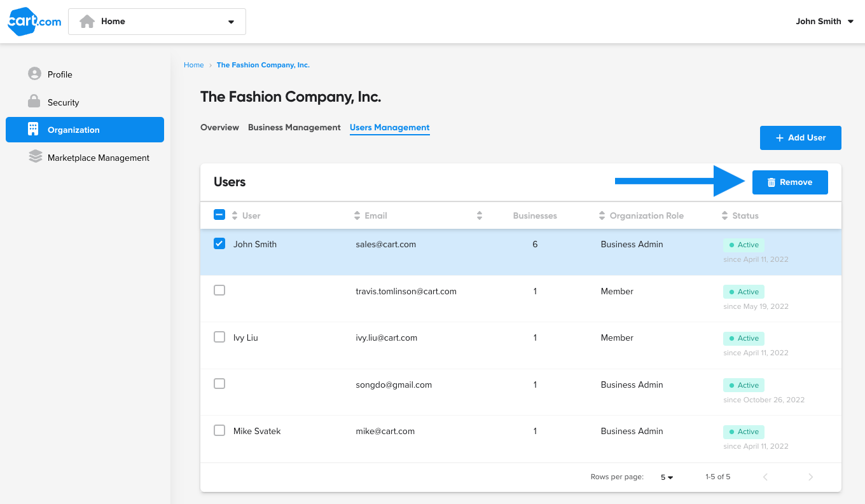Check the travis.tomlinson@cart.com row checkbox
Image resolution: width=865 pixels, height=504 pixels.
tap(219, 290)
